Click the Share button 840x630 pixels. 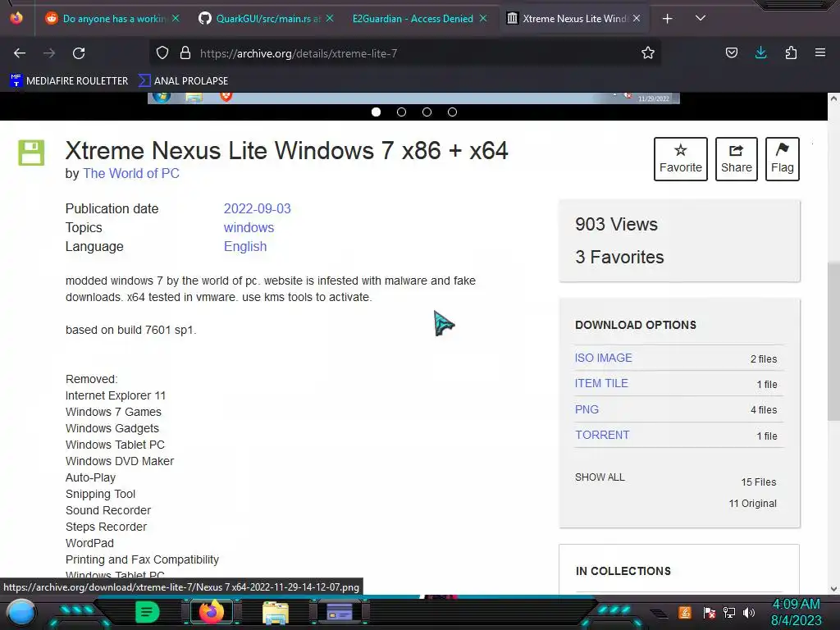pyautogui.click(x=736, y=159)
